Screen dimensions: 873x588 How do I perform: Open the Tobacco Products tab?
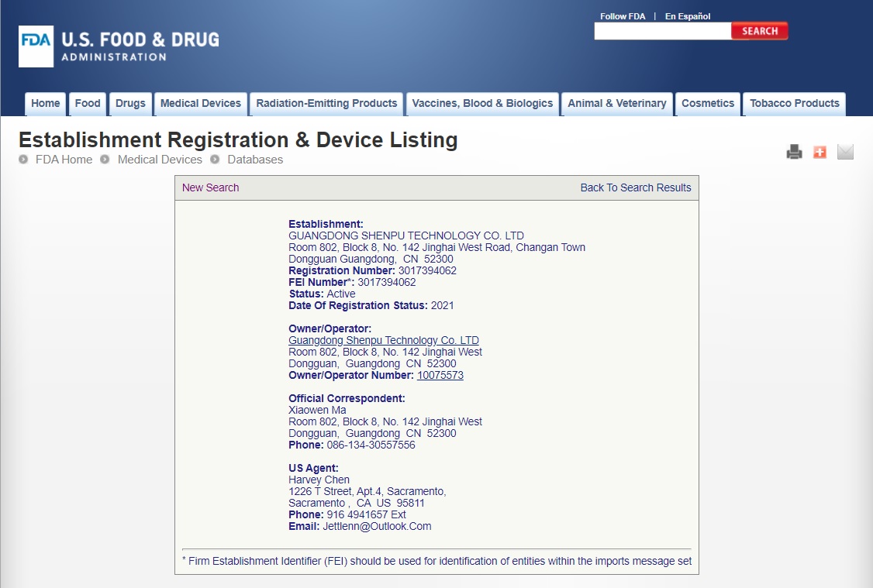tap(794, 104)
